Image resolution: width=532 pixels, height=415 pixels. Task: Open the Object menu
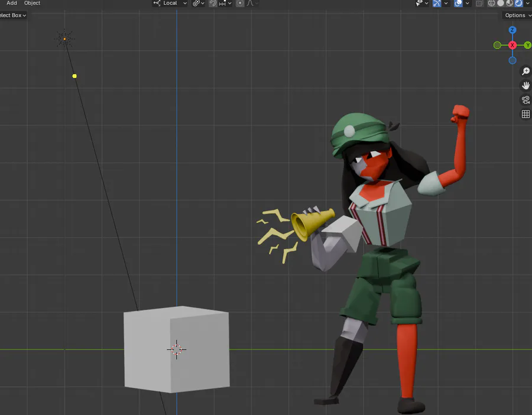coord(32,3)
